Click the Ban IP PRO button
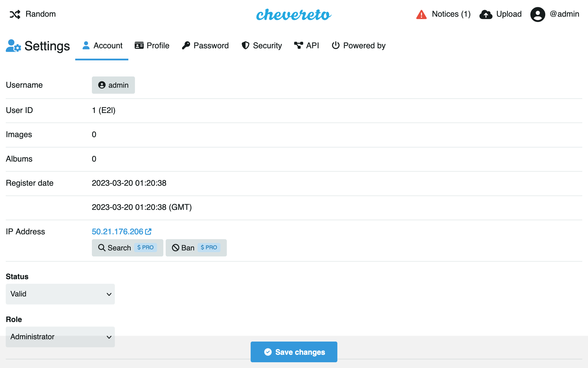Screen dimensions: 588x368 [196, 248]
